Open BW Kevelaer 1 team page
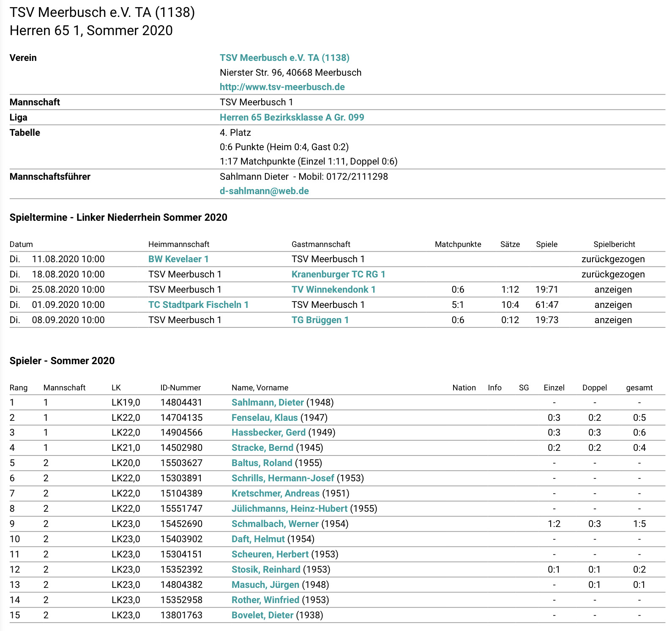 coord(178,259)
